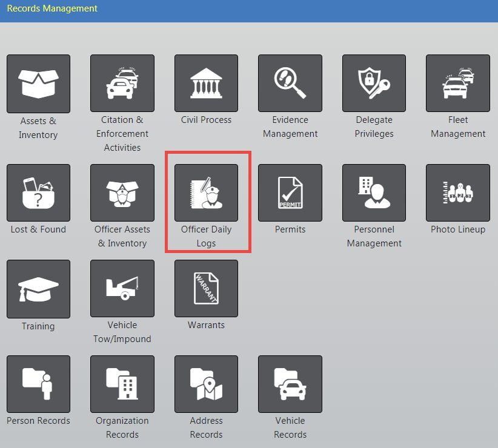Open the Civil Process courthouse icon
Image resolution: width=498 pixels, height=448 pixels.
pos(206,84)
